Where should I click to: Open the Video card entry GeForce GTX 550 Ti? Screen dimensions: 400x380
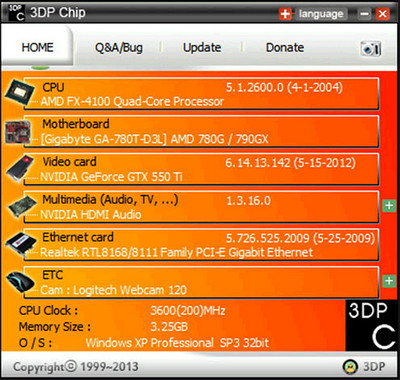[x=201, y=169]
